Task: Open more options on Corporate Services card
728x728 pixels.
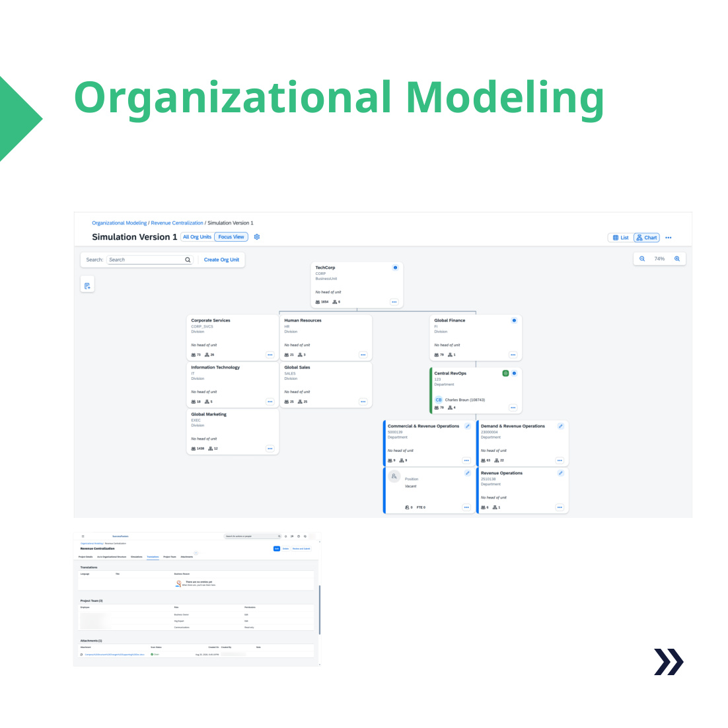Action: coord(270,355)
